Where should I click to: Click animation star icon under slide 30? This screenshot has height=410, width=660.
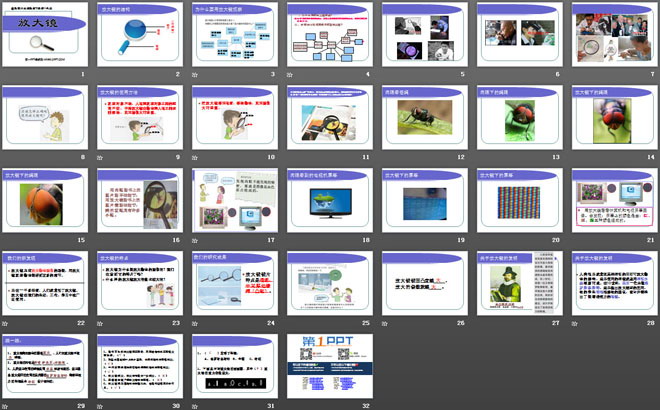100,406
